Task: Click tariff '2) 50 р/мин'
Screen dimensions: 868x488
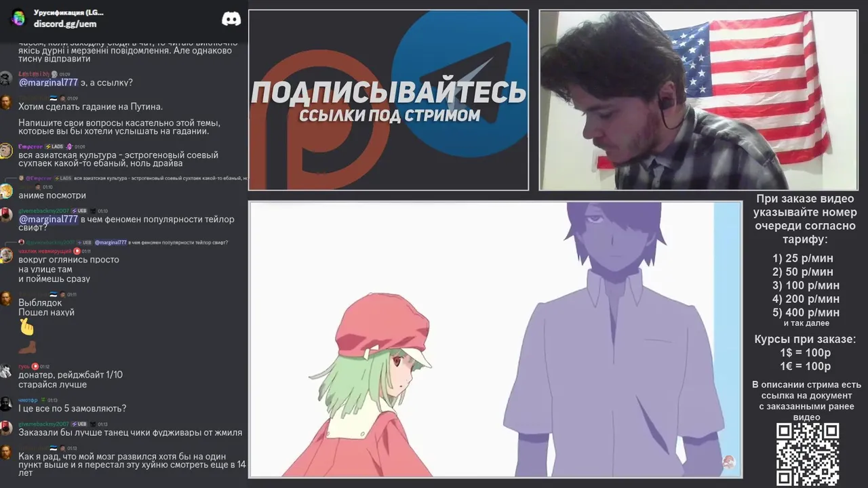Action: pyautogui.click(x=802, y=272)
